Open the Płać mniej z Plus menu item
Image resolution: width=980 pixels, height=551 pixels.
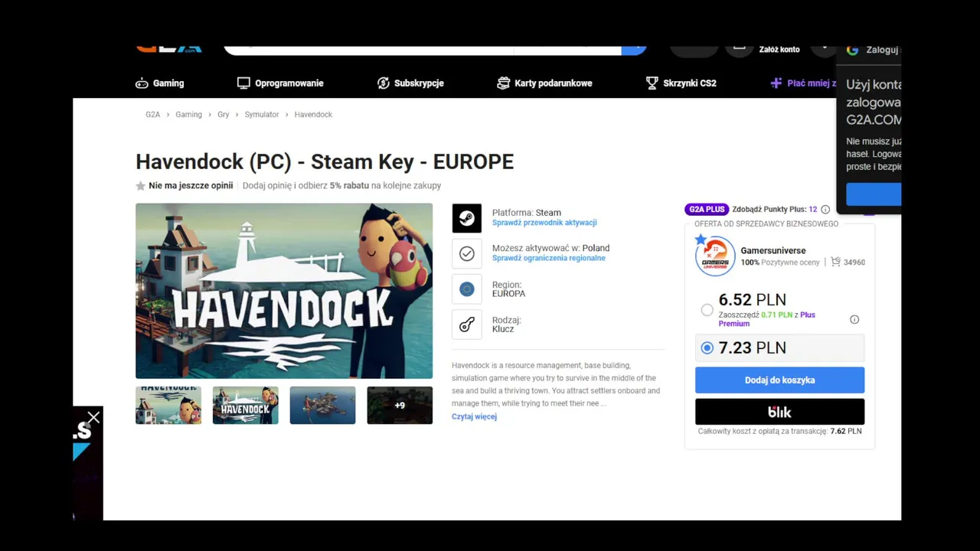(x=803, y=83)
